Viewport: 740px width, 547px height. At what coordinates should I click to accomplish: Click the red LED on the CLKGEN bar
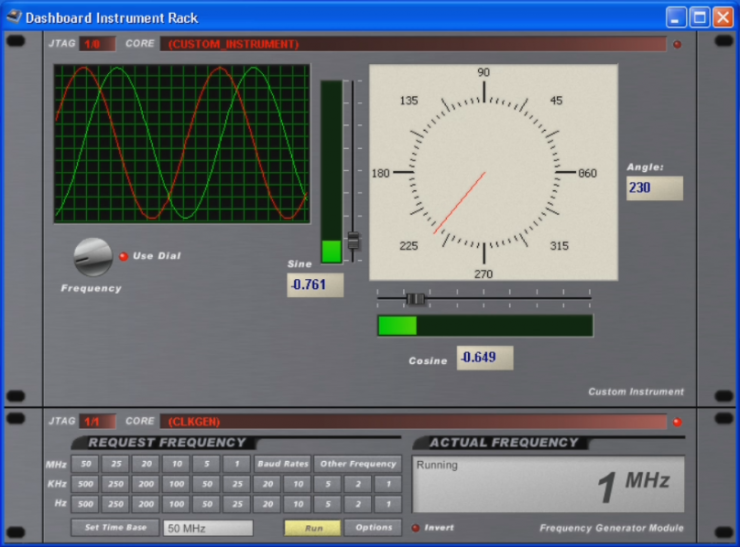(x=677, y=422)
